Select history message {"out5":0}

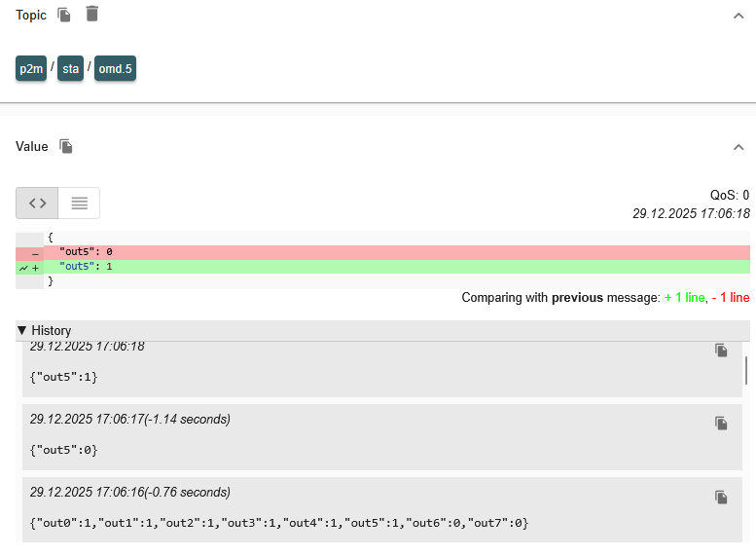(64, 450)
